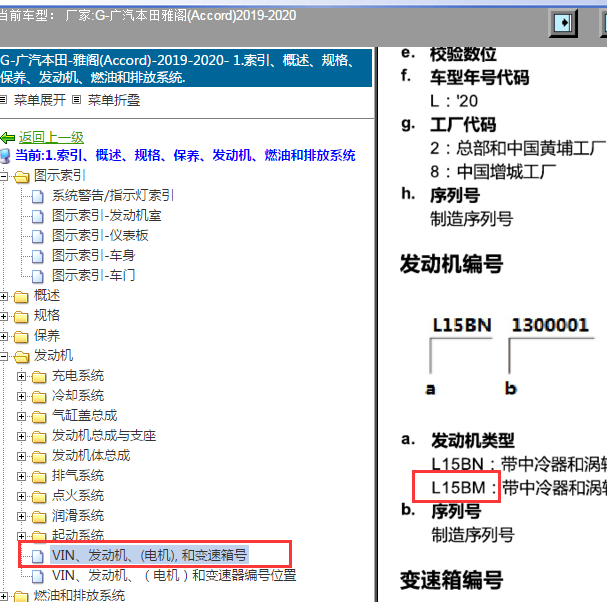Click 发动机总成与支座 folder icon
This screenshot has height=602, width=607.
pos(39,437)
